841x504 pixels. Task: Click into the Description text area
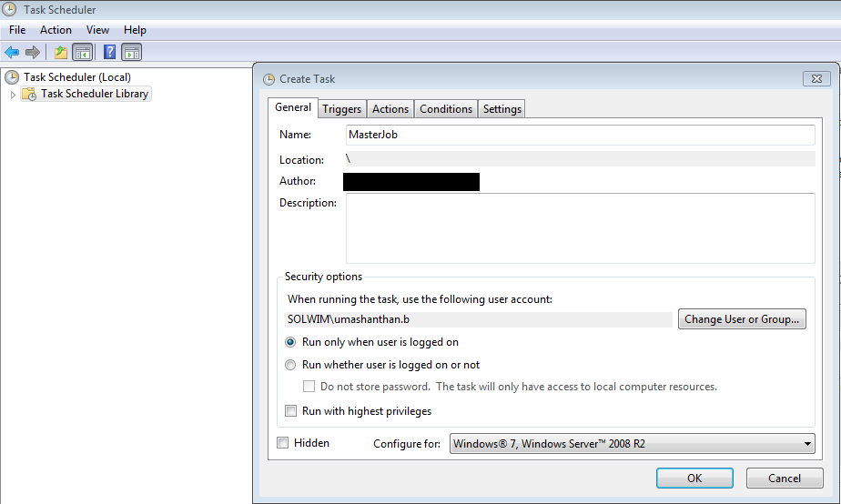pos(581,228)
